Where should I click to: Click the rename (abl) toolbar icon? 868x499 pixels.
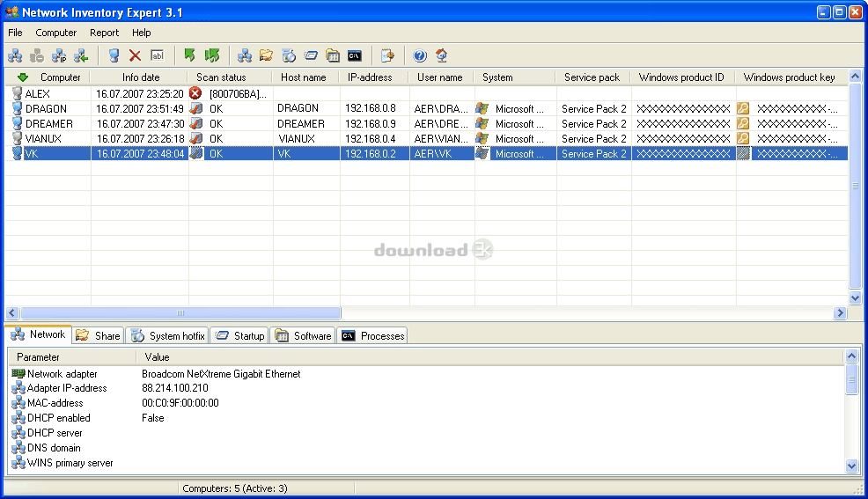click(158, 55)
